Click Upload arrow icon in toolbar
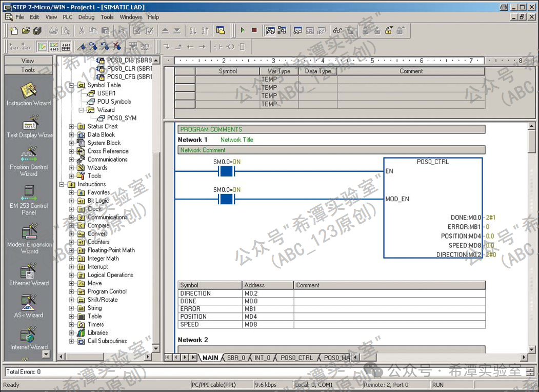 tap(165, 31)
